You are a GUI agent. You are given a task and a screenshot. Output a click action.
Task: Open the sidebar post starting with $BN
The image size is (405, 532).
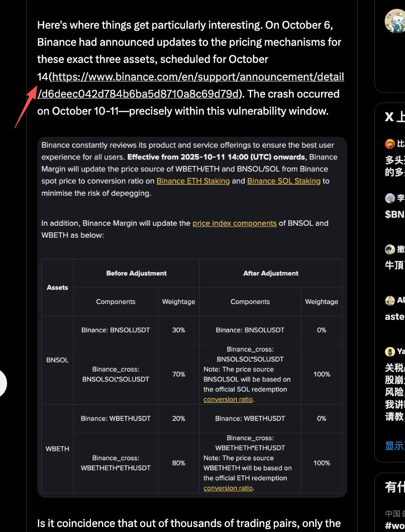point(395,215)
